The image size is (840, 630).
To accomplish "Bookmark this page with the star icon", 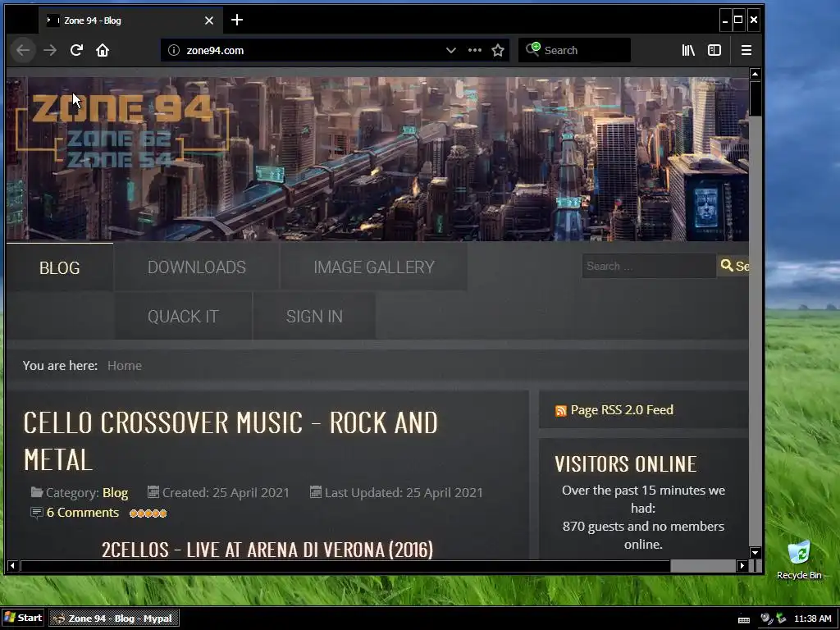I will 498,50.
